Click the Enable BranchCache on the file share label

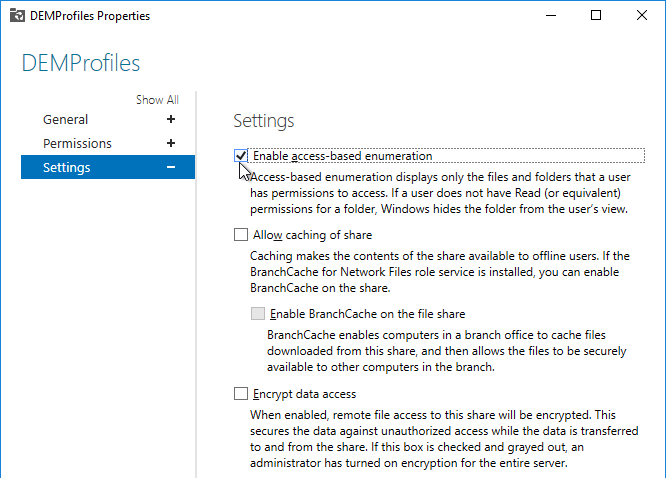pyautogui.click(x=367, y=314)
